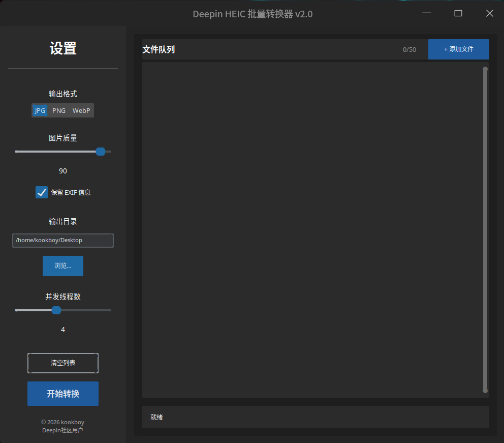Viewport: 504px width, 443px height.
Task: Click the image quality slider handle
Action: 101,152
